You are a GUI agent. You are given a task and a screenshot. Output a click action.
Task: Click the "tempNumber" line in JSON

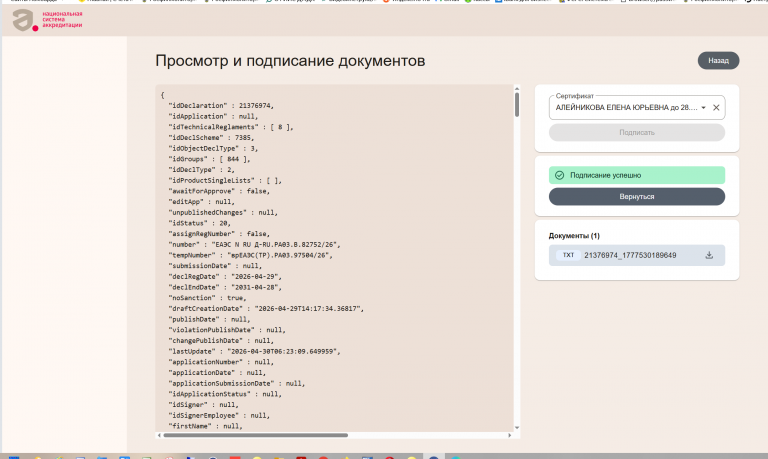pyautogui.click(x=250, y=255)
